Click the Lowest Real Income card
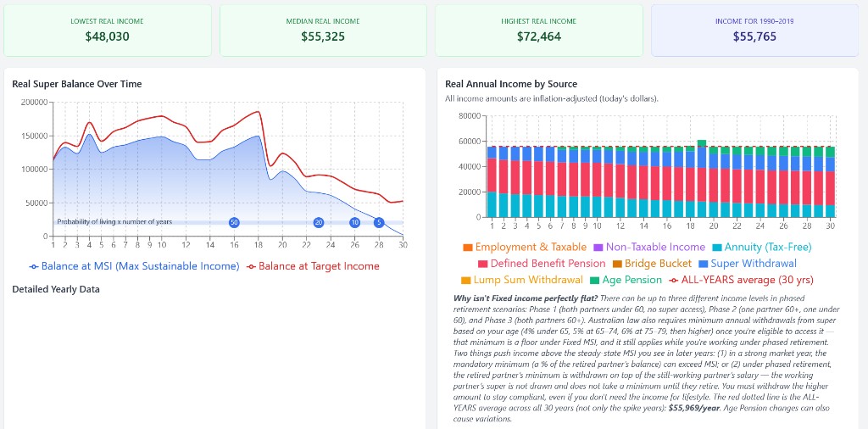This screenshot has width=868, height=429. tap(108, 31)
